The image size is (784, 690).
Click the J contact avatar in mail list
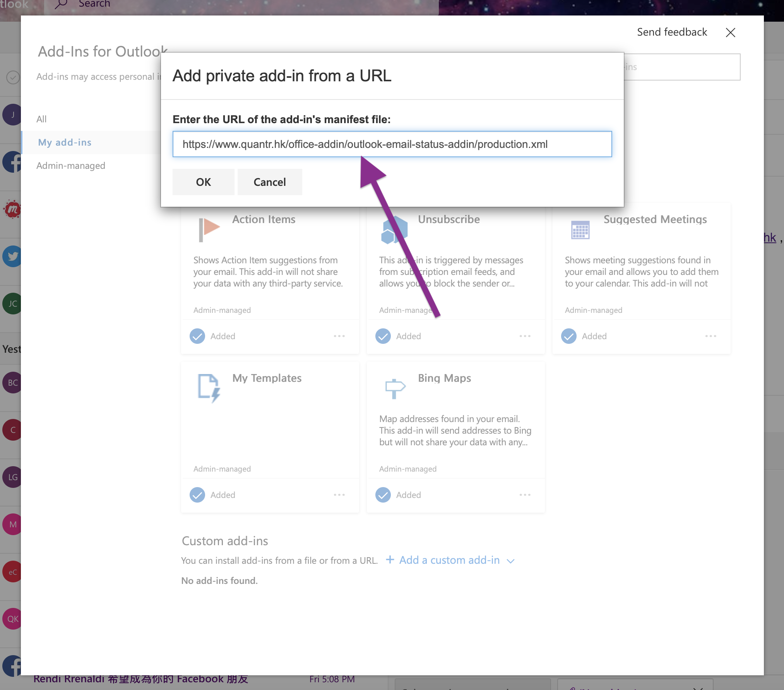coord(12,115)
